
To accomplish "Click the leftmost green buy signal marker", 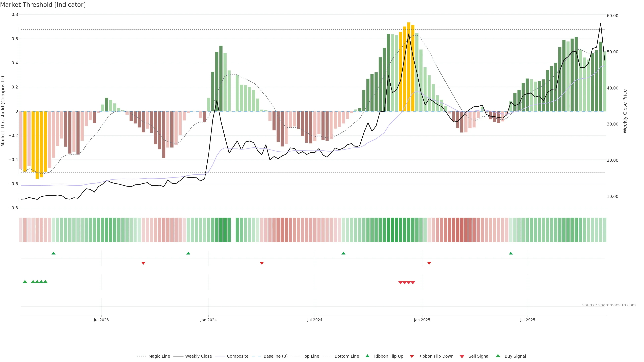I will coord(25,282).
